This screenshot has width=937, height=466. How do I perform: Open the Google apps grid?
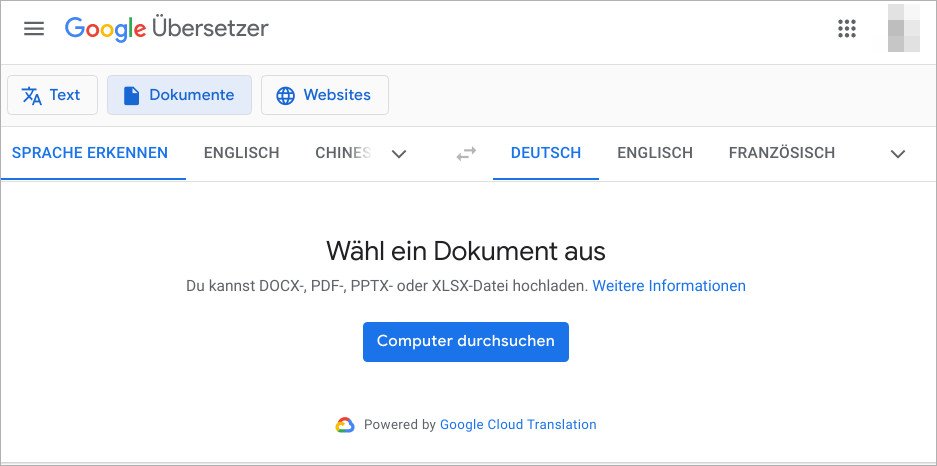pos(847,28)
